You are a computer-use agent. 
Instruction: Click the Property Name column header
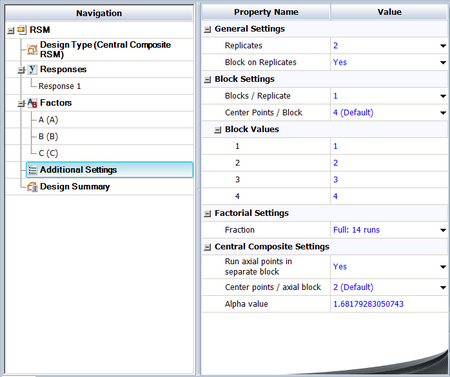coord(266,12)
